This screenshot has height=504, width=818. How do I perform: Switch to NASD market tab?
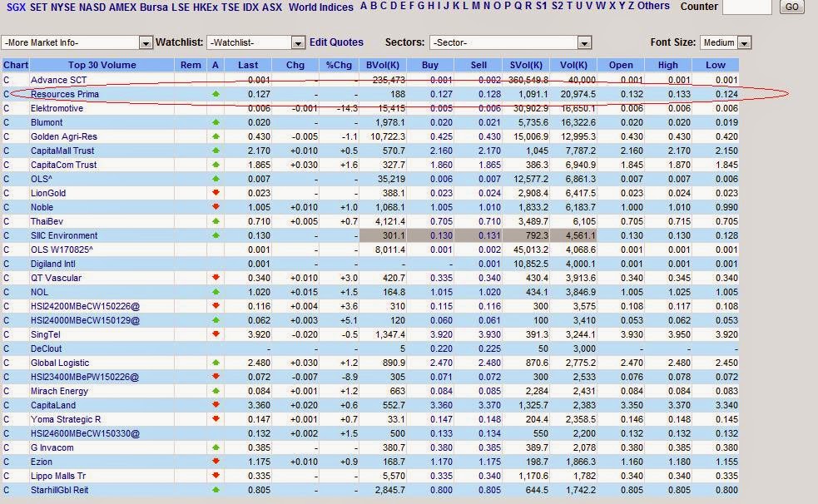click(92, 7)
